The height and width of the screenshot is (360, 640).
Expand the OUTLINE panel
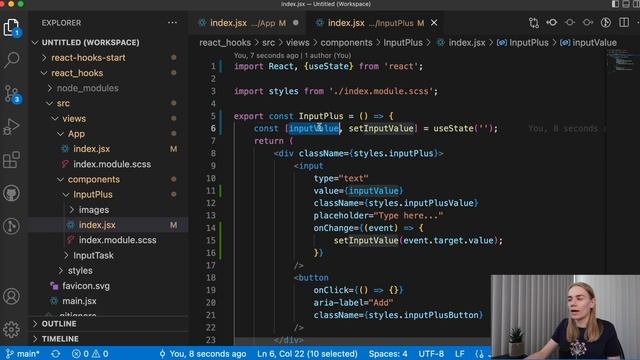(x=59, y=324)
